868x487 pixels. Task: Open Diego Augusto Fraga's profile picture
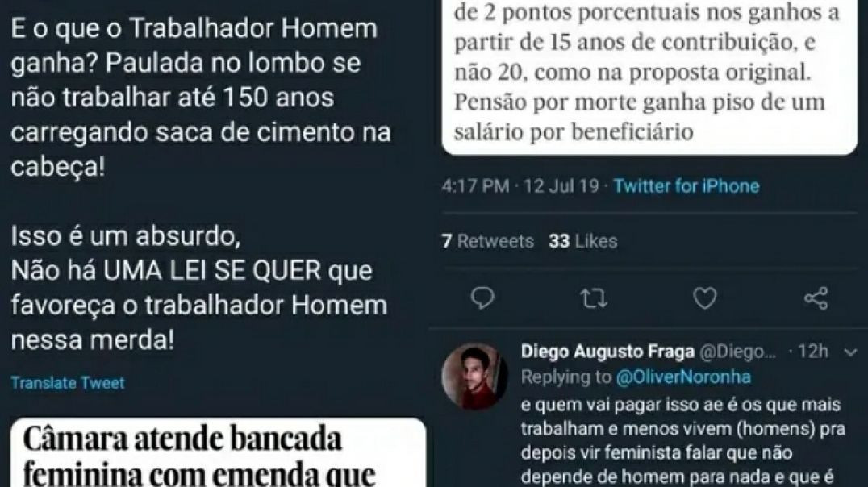pos(475,376)
